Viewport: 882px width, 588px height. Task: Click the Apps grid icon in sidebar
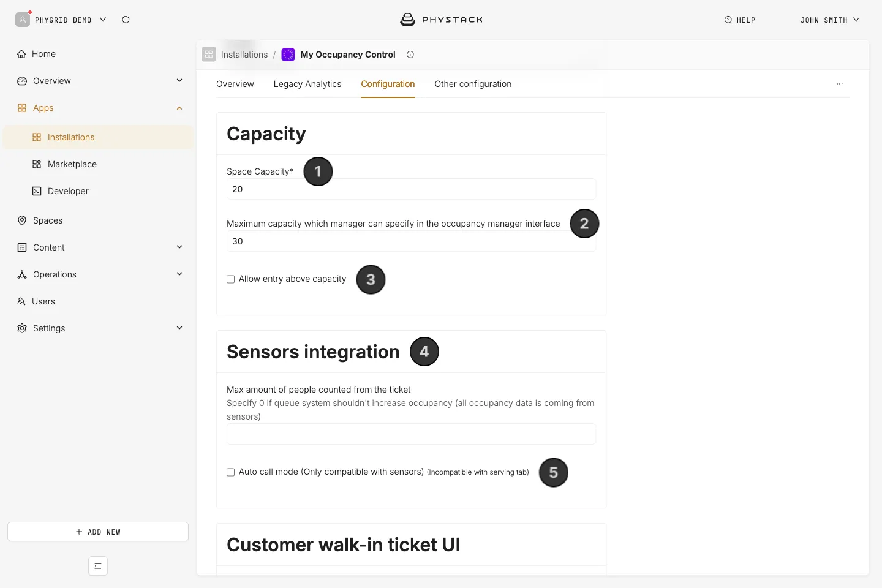(x=22, y=108)
